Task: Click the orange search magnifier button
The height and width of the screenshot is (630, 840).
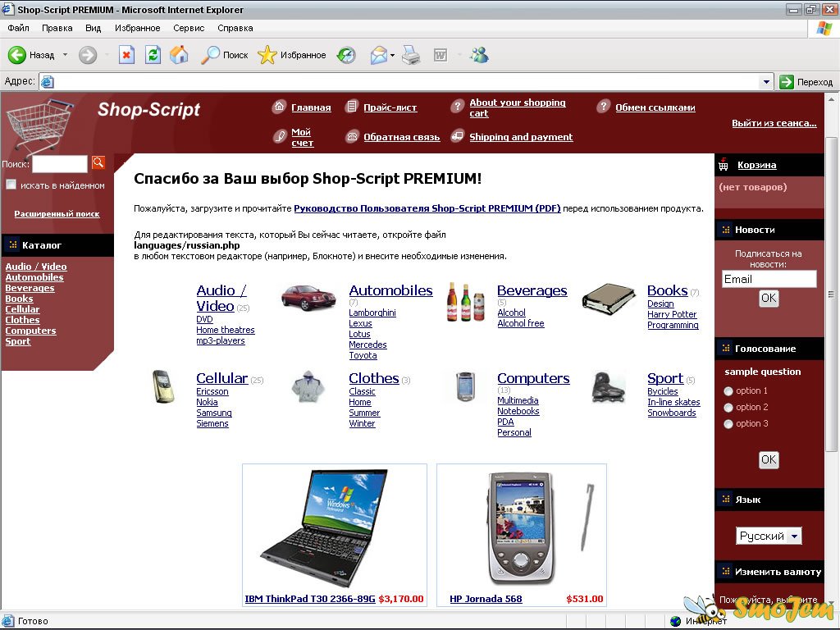Action: pyautogui.click(x=98, y=162)
